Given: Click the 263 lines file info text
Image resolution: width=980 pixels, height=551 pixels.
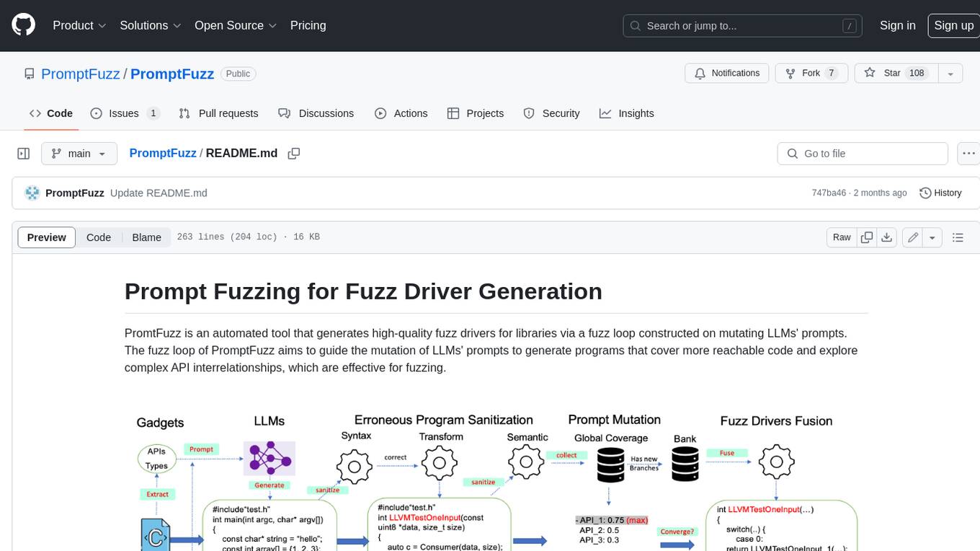Looking at the screenshot, I should (248, 237).
